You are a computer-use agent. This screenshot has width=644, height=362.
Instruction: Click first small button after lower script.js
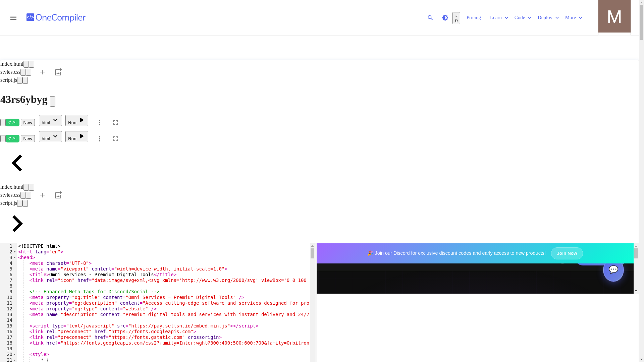[20, 203]
